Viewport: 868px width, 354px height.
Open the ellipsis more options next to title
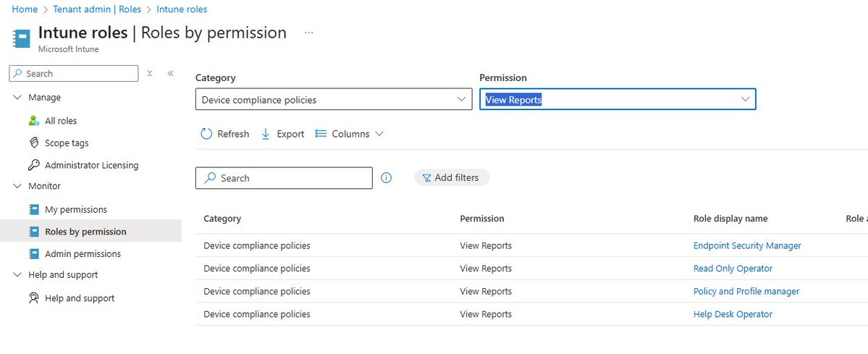309,33
